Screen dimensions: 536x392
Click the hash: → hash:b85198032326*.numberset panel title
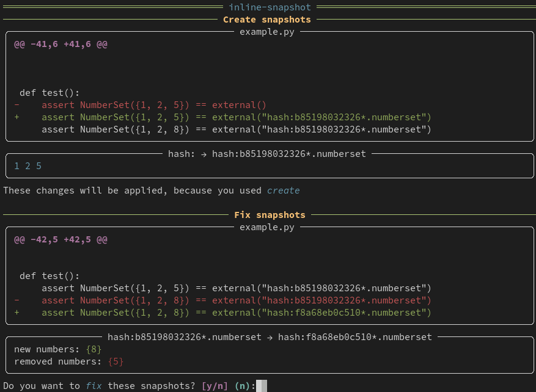[266, 154]
